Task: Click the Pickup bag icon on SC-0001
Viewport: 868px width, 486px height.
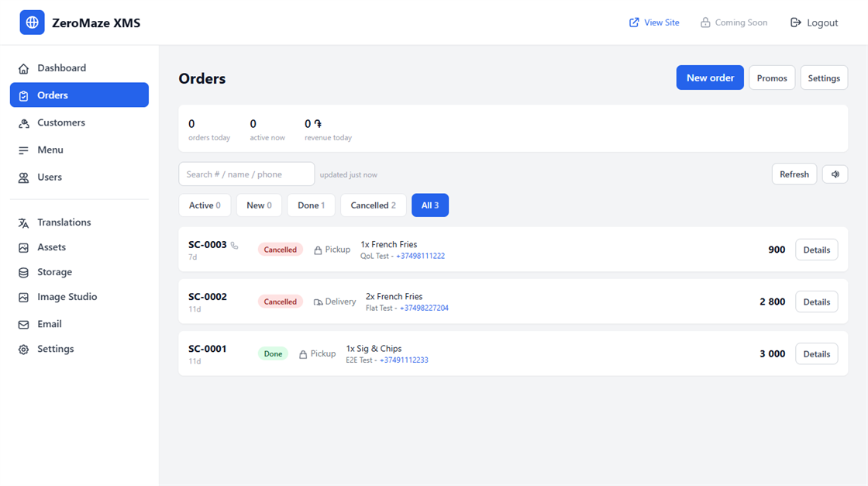Action: pyautogui.click(x=303, y=354)
